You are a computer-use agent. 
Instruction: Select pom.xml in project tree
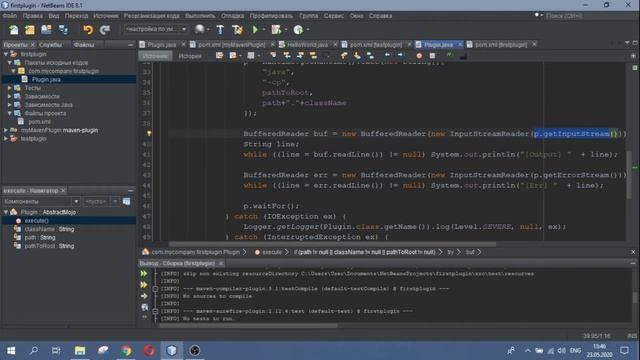click(x=40, y=122)
